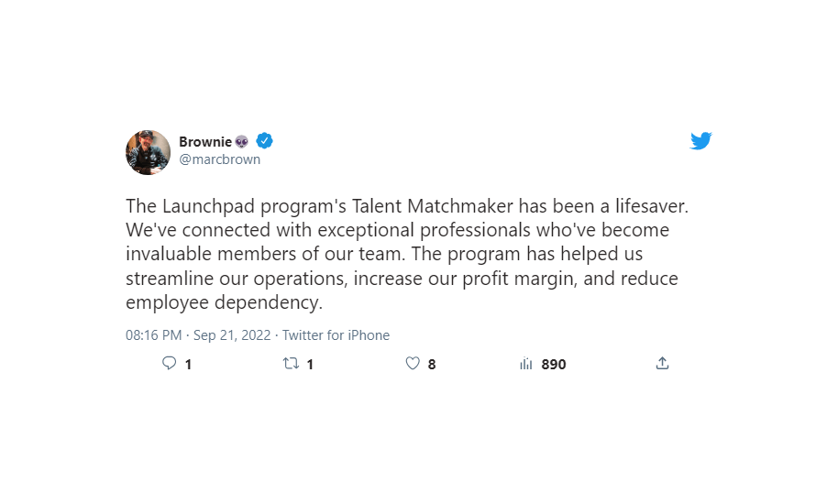This screenshot has height=504, width=838.
Task: Click the alien emoji beside Brownie
Action: pos(241,141)
